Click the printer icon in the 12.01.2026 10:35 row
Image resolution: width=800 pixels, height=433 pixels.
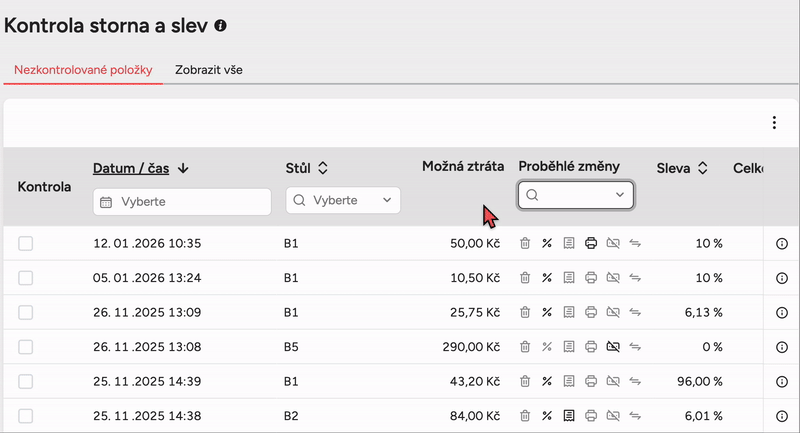click(x=591, y=243)
